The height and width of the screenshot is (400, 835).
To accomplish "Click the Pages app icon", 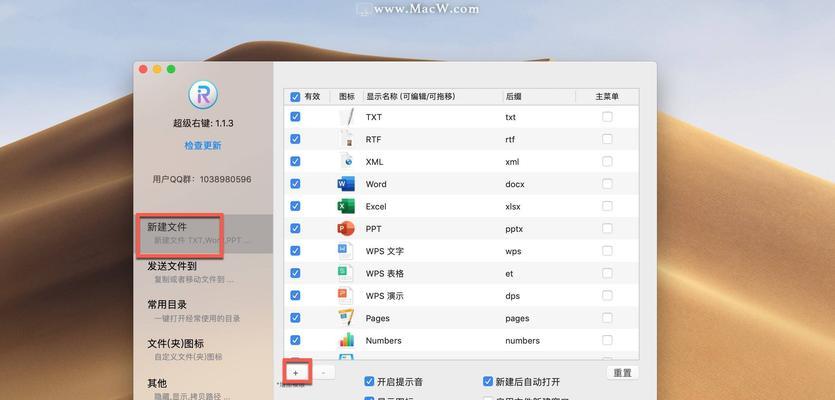I will [x=346, y=318].
